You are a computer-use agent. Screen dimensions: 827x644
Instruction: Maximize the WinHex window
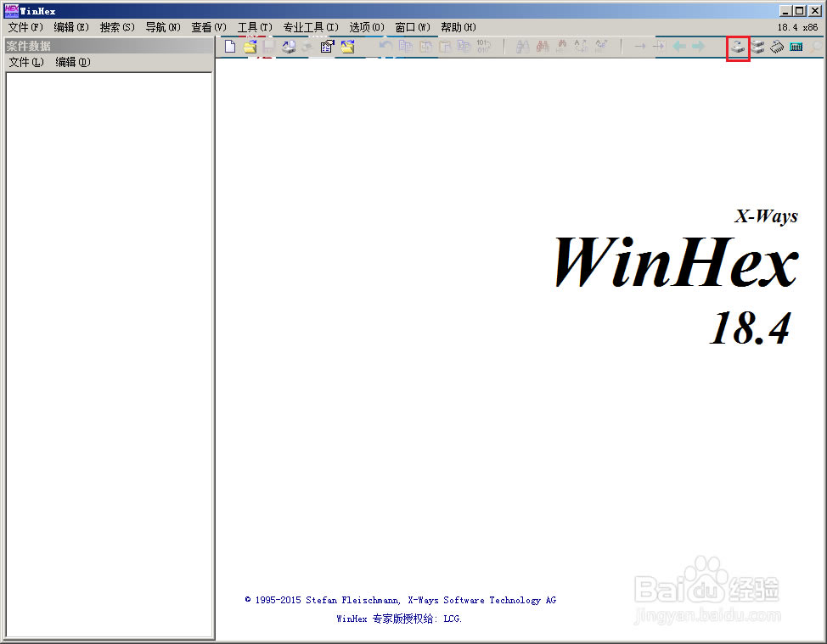click(x=800, y=10)
